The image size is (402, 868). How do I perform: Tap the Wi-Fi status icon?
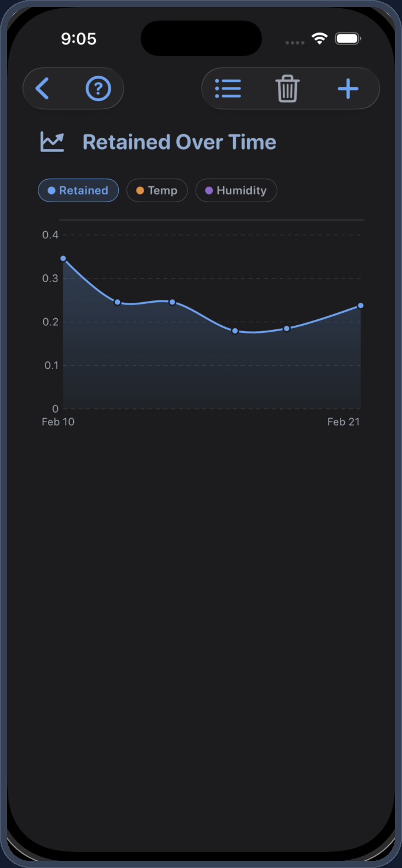320,39
